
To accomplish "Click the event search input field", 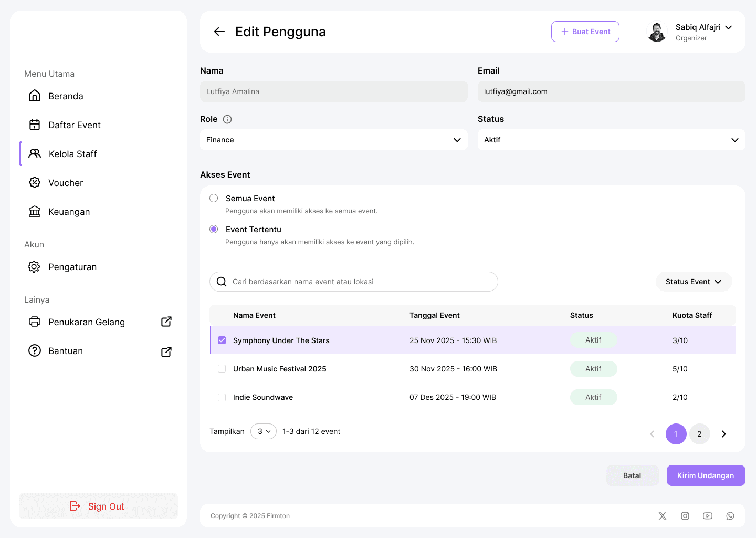I will click(354, 282).
